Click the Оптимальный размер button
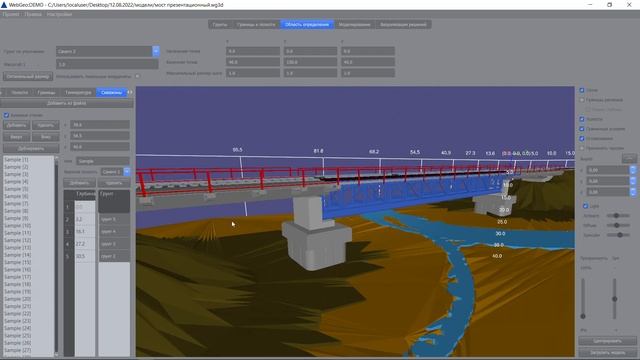The width and height of the screenshot is (640, 360). [28, 76]
